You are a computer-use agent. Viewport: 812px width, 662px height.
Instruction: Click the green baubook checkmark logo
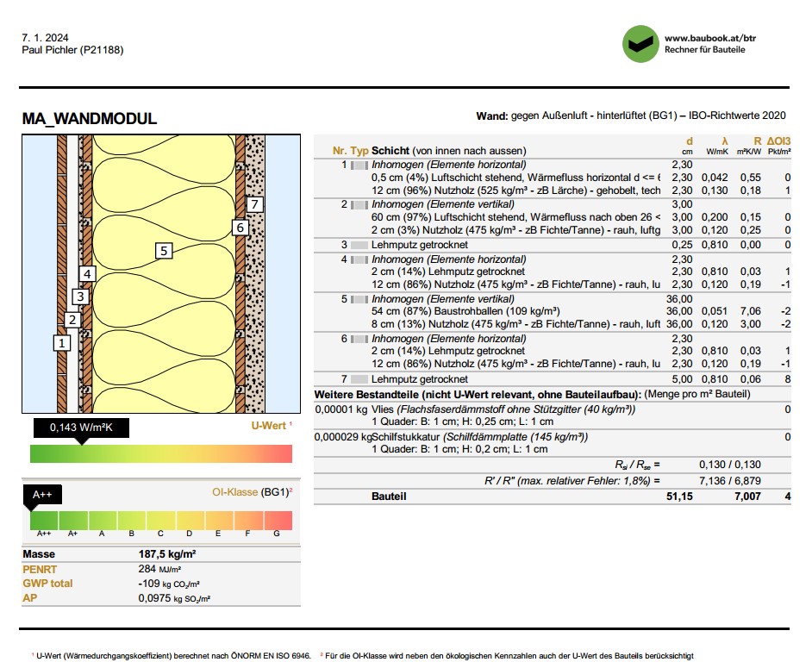coord(640,44)
